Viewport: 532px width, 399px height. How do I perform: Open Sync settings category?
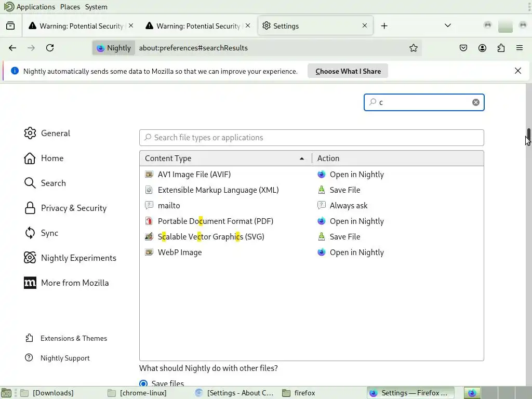pos(41,233)
